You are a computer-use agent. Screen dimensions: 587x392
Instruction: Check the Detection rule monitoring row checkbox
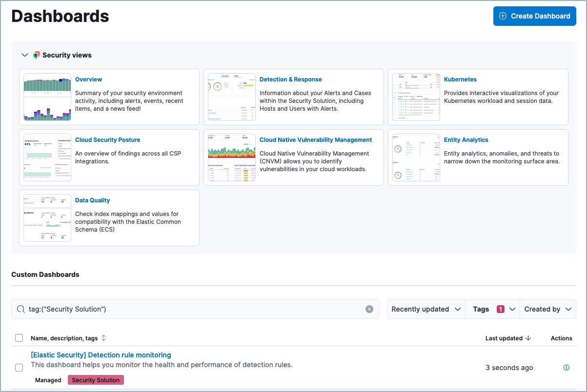(19, 368)
